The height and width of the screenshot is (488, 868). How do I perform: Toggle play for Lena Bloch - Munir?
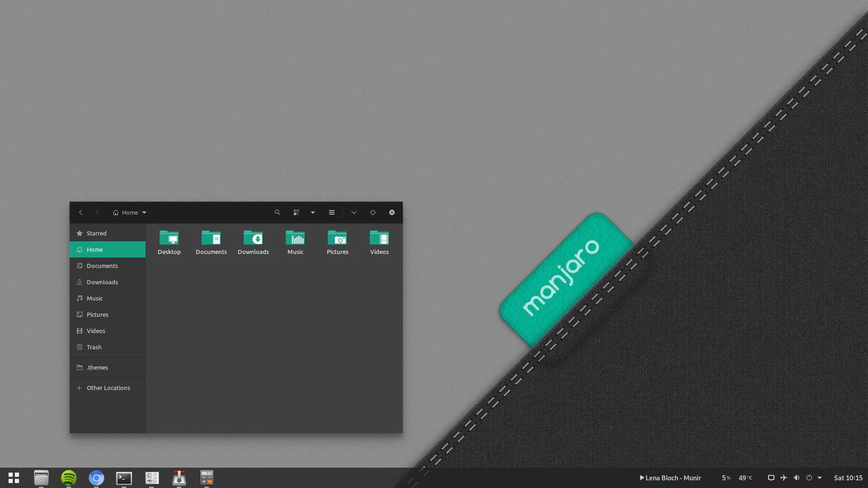(x=642, y=478)
